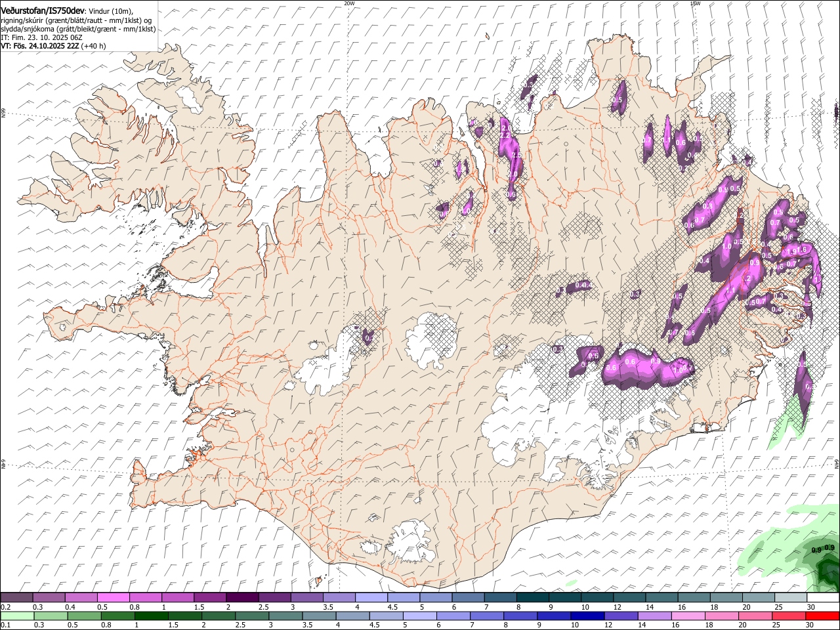Image resolution: width=840 pixels, height=630 pixels.
Task: Pick the red 25 swatch on the rain scale
Action: (x=789, y=616)
